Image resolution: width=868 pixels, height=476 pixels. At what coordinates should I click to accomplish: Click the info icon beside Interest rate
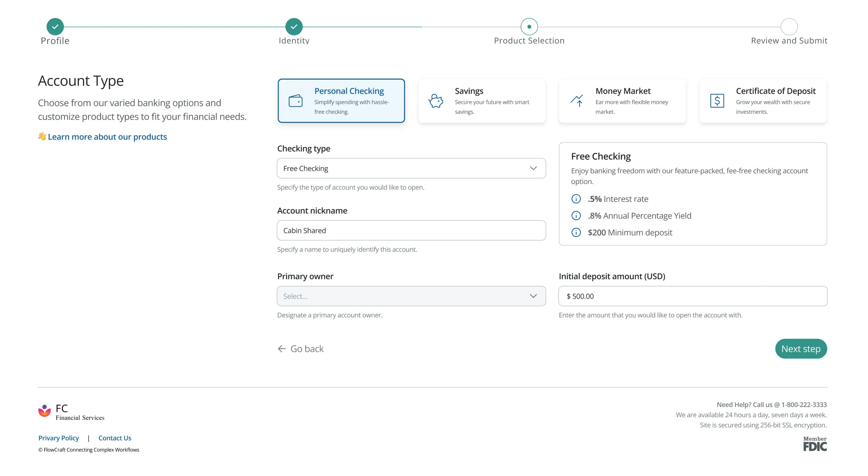(576, 199)
